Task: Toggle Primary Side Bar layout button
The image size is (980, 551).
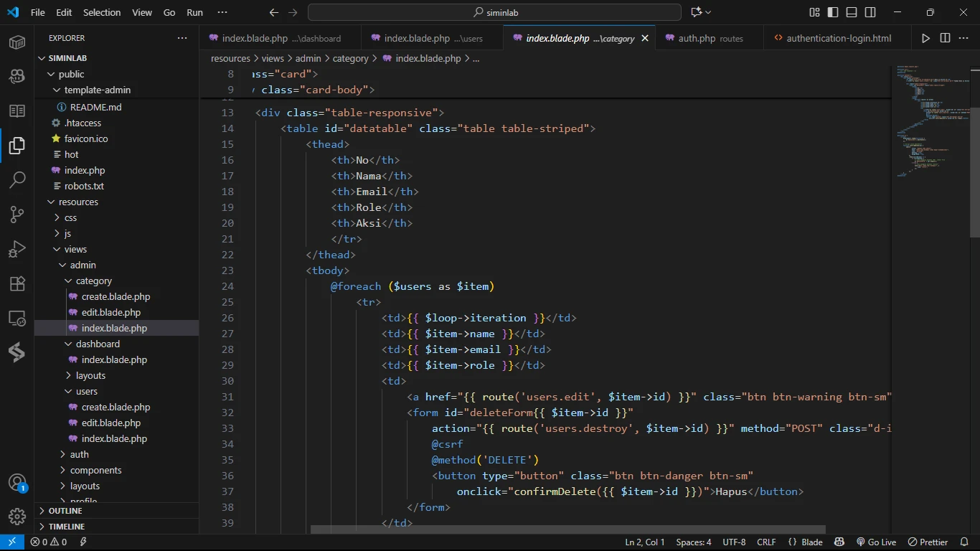Action: pyautogui.click(x=833, y=12)
